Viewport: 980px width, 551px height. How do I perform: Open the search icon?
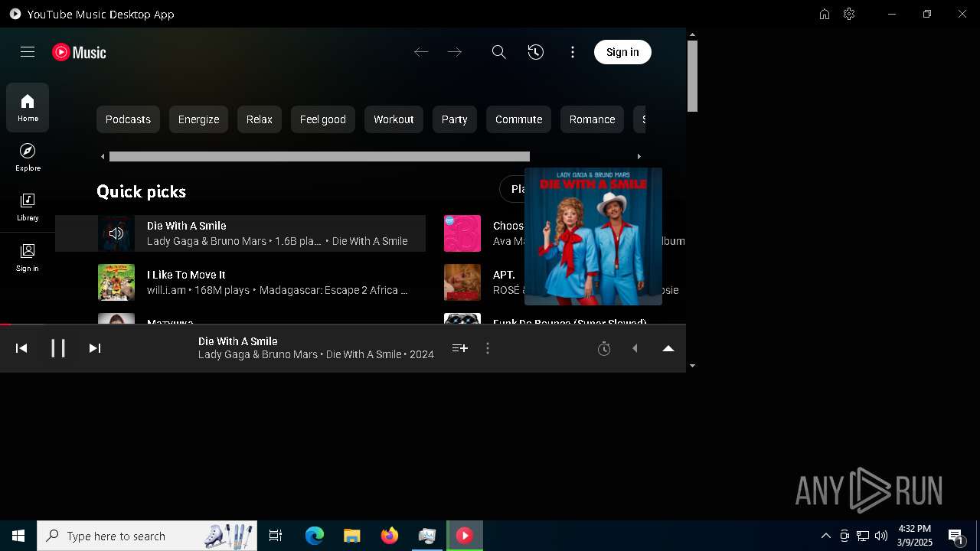(x=499, y=52)
